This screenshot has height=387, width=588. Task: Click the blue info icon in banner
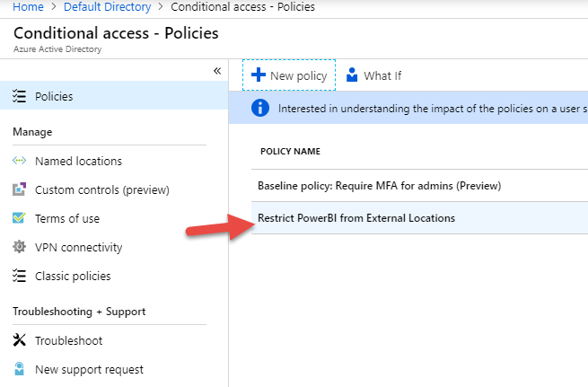pyautogui.click(x=260, y=108)
